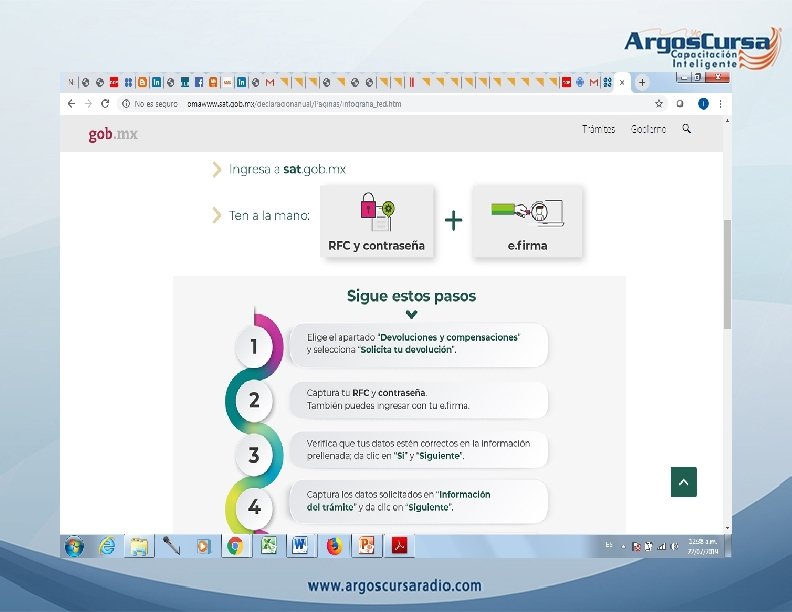Open the Chrome profile avatar
Viewport: 792px width, 612px height.
tap(703, 104)
